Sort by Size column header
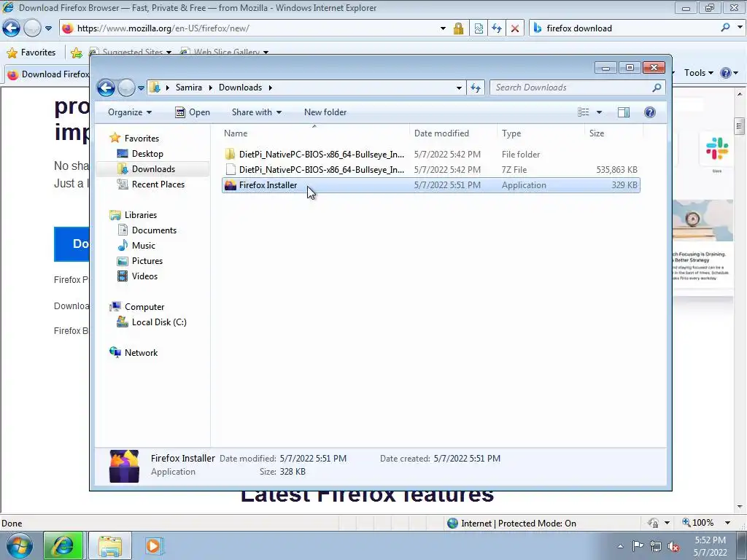Image resolution: width=747 pixels, height=560 pixels. (614, 133)
